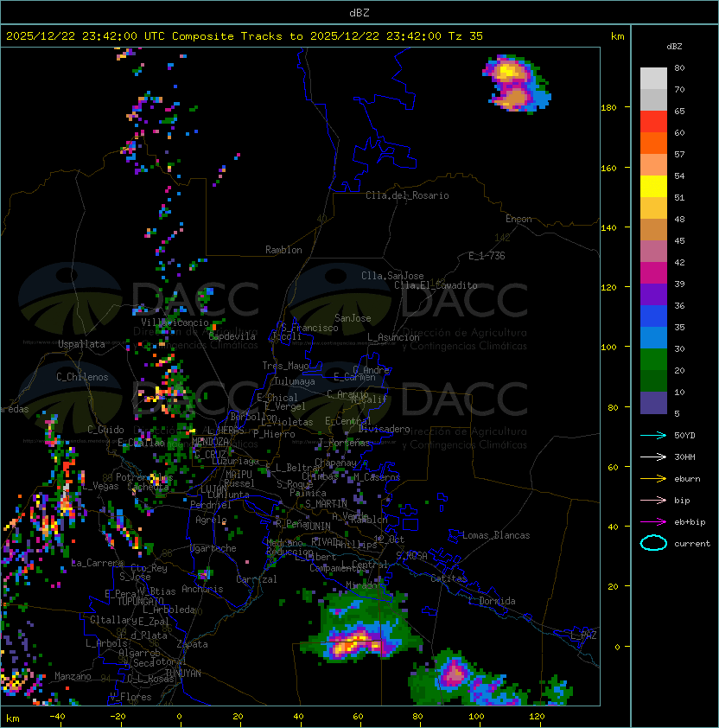Click the 'Anchoris' map label
This screenshot has width=719, height=728.
202,589
